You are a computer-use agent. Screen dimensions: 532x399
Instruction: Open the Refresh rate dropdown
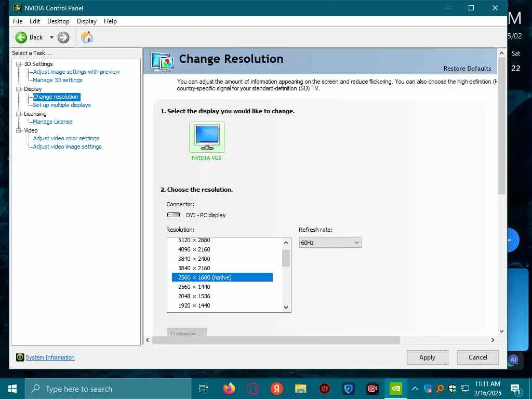(330, 243)
